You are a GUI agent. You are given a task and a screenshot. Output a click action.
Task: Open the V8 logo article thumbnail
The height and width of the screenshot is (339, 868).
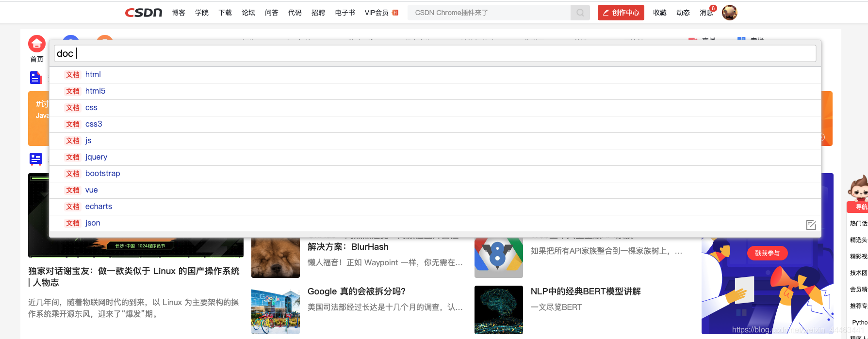pyautogui.click(x=499, y=258)
